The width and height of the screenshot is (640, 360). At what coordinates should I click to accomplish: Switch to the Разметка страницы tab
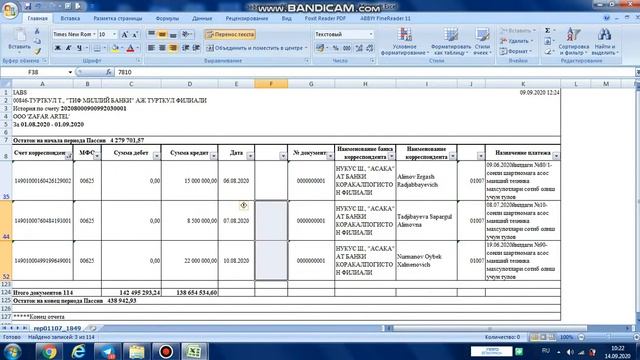[118, 18]
